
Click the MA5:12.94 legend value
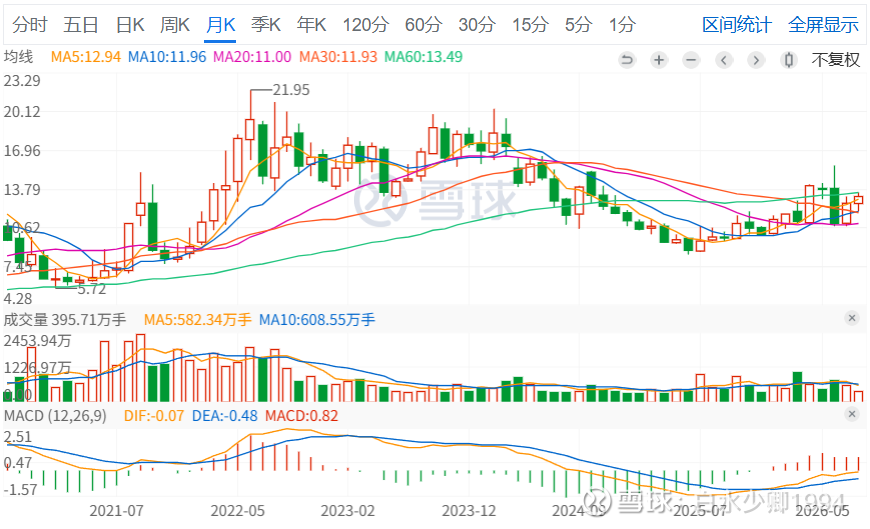[x=85, y=57]
